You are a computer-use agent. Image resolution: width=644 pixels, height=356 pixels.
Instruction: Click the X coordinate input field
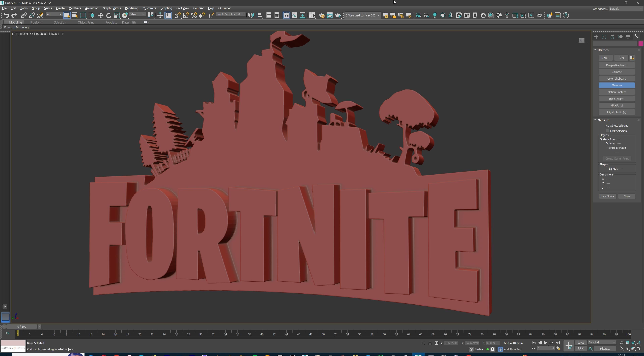point(451,343)
